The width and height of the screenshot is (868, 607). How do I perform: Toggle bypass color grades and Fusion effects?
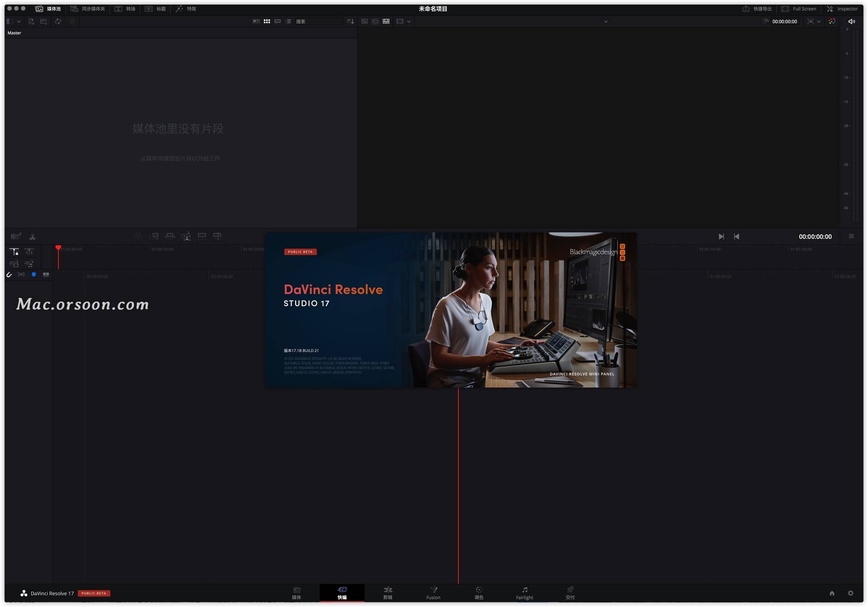point(832,21)
